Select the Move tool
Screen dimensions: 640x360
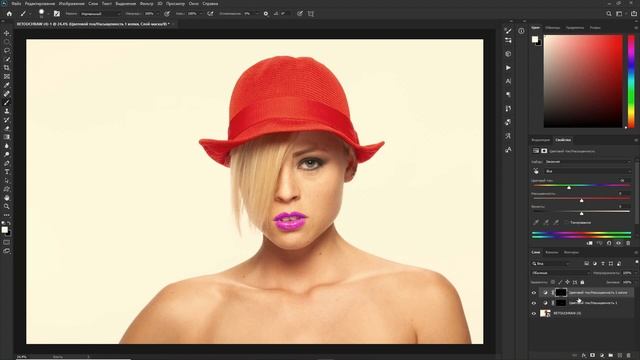pyautogui.click(x=7, y=33)
